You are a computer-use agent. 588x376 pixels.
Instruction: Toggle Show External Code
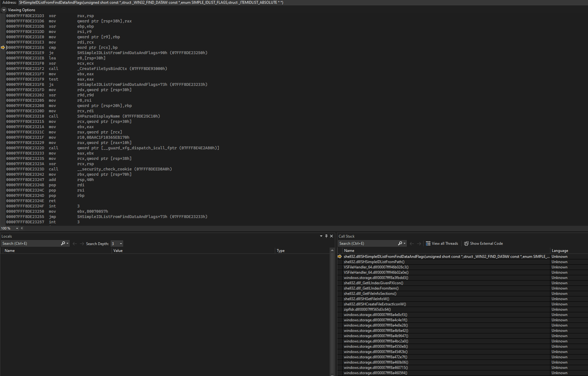484,244
